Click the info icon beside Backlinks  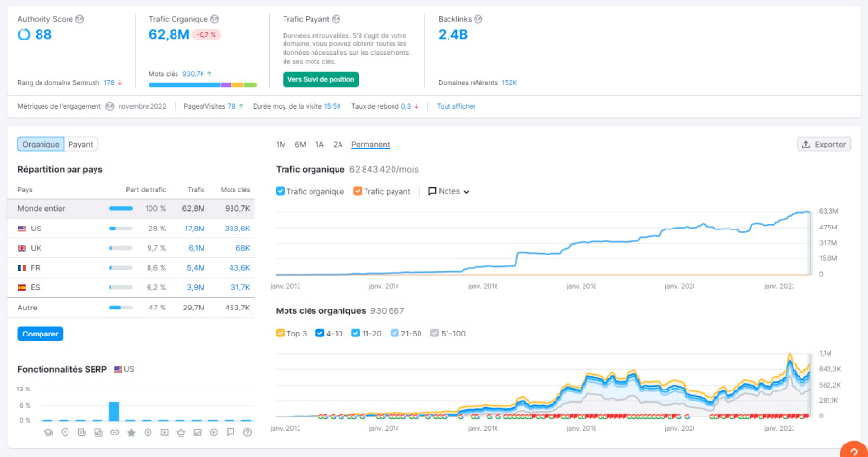coord(478,19)
